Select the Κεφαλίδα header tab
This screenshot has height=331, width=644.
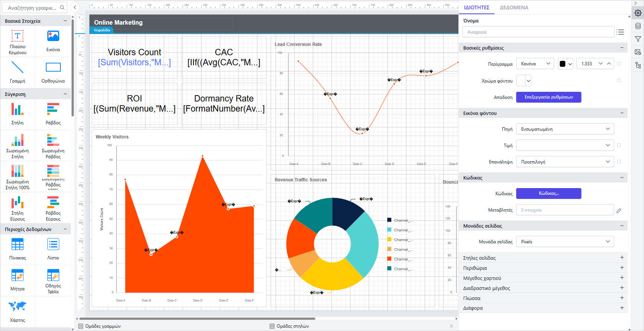(x=102, y=30)
